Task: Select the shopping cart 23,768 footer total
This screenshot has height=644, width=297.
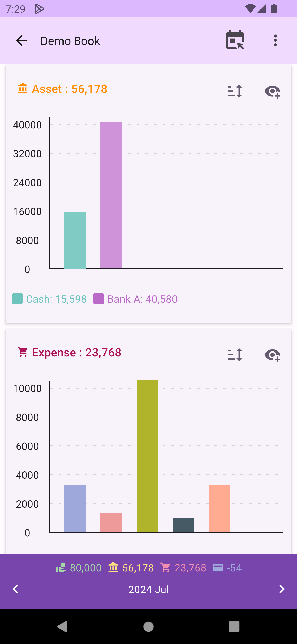Action: click(x=183, y=568)
